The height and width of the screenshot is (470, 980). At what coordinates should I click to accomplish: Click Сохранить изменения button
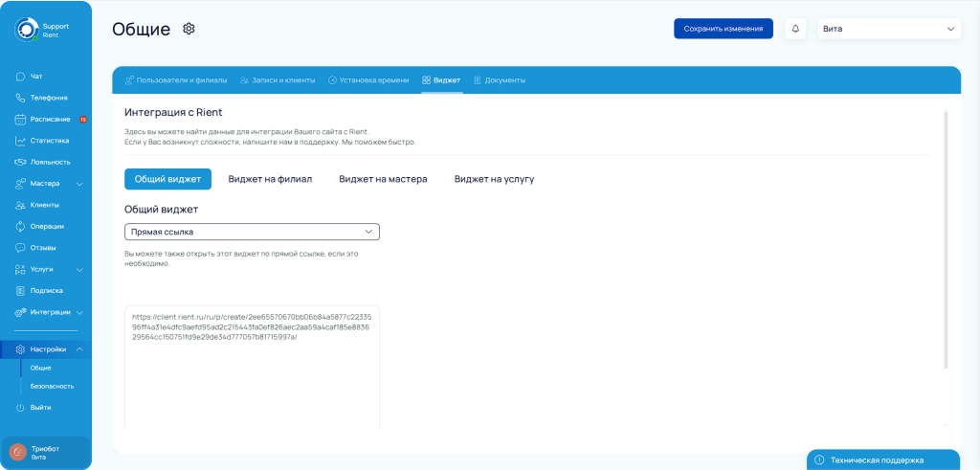tap(723, 29)
